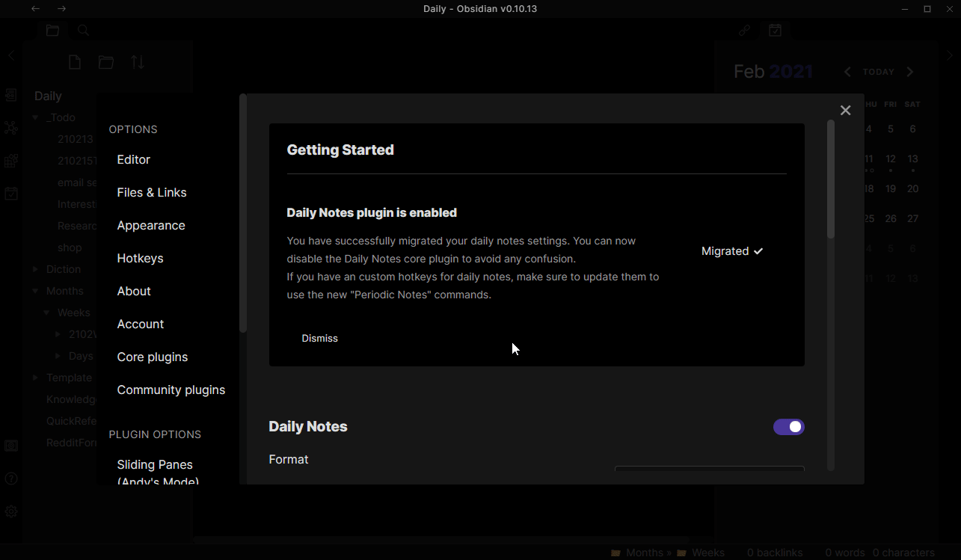Expand the Diction folder
The width and height of the screenshot is (961, 560).
point(35,269)
